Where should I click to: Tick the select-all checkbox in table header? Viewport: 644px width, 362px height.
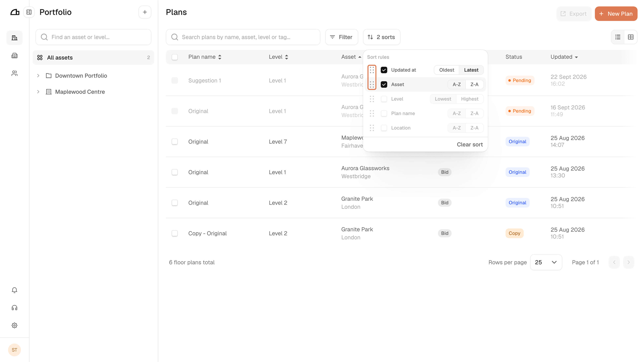(175, 57)
